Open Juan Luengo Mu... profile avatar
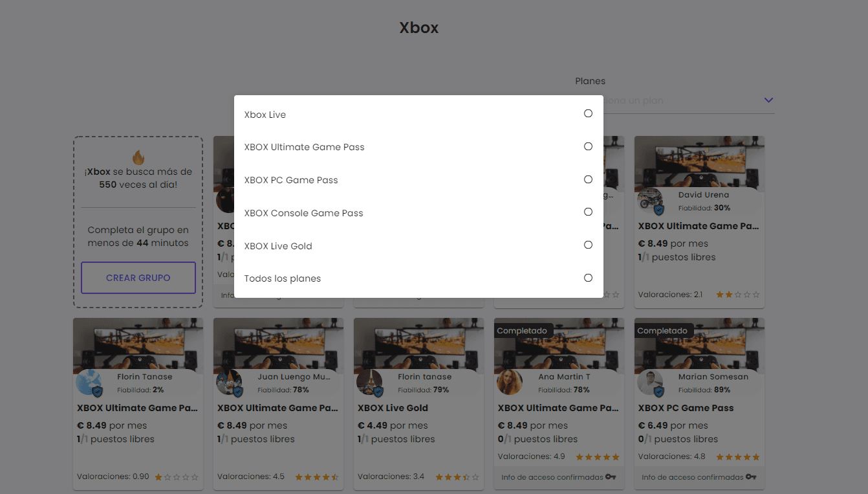The width and height of the screenshot is (868, 494). [229, 383]
